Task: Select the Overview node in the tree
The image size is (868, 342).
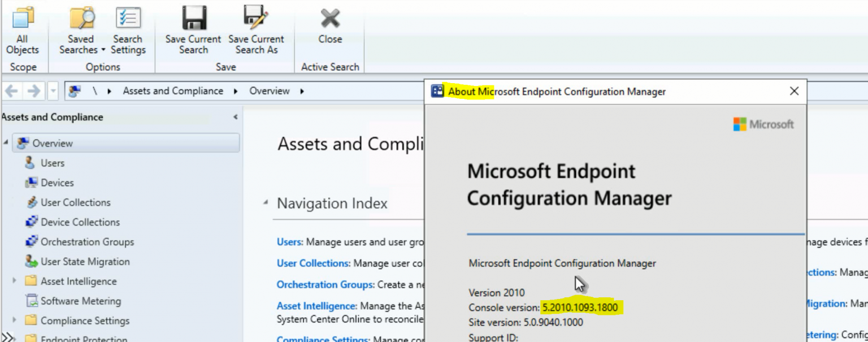Action: (x=126, y=143)
